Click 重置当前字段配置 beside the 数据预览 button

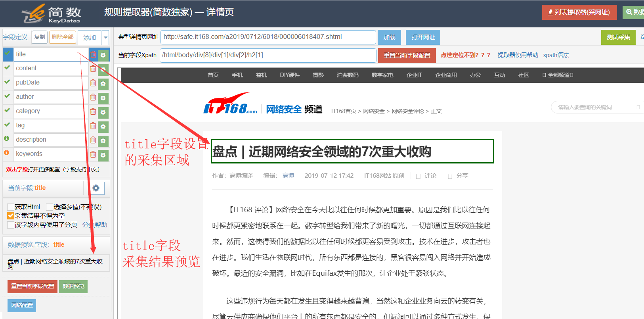[32, 286]
